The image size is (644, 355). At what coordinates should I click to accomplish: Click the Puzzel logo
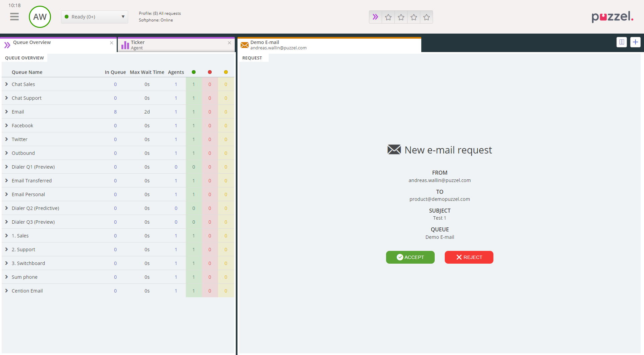click(x=612, y=16)
